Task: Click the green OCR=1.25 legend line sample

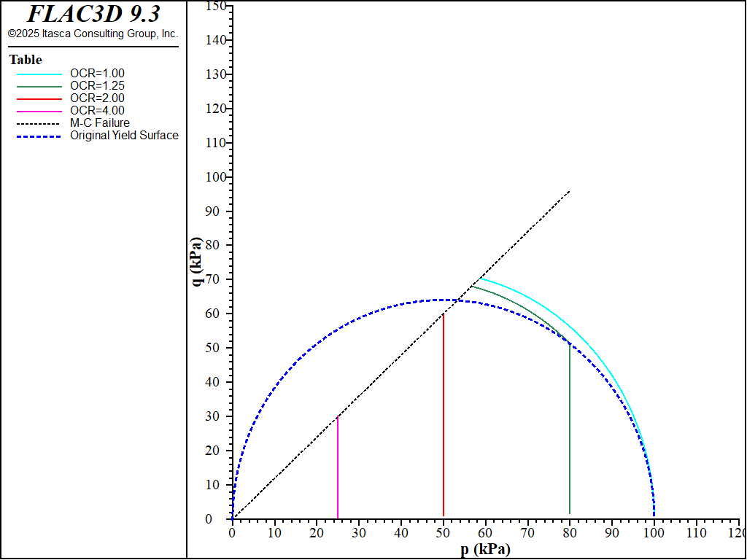Action: pos(40,86)
